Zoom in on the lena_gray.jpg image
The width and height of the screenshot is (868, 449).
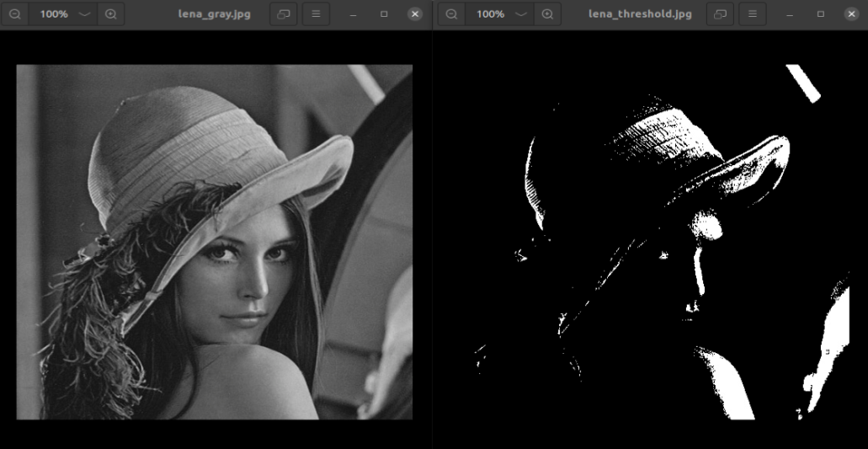(111, 14)
